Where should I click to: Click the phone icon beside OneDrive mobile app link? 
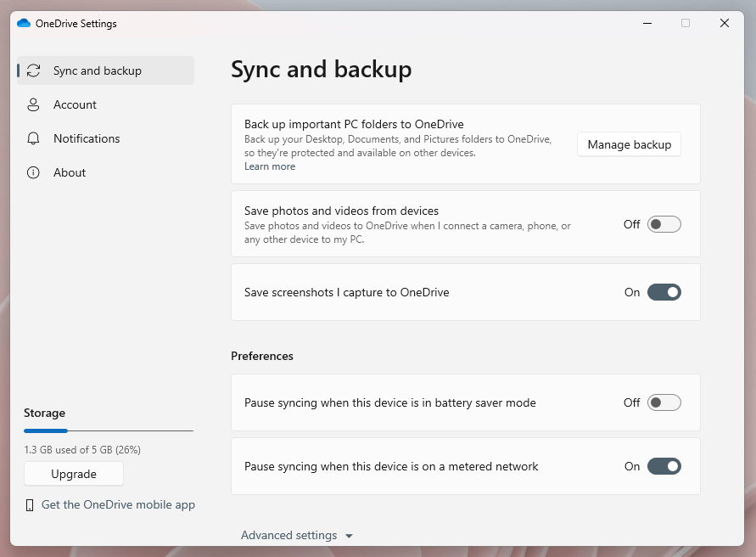(x=30, y=504)
